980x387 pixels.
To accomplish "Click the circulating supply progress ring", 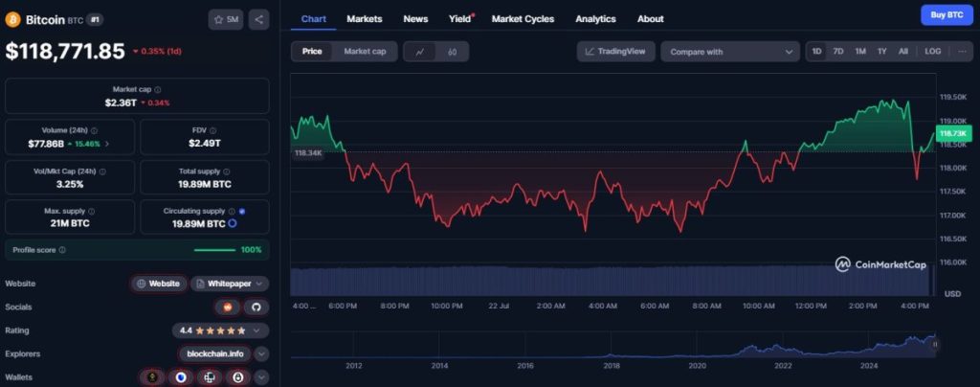I will [232, 223].
